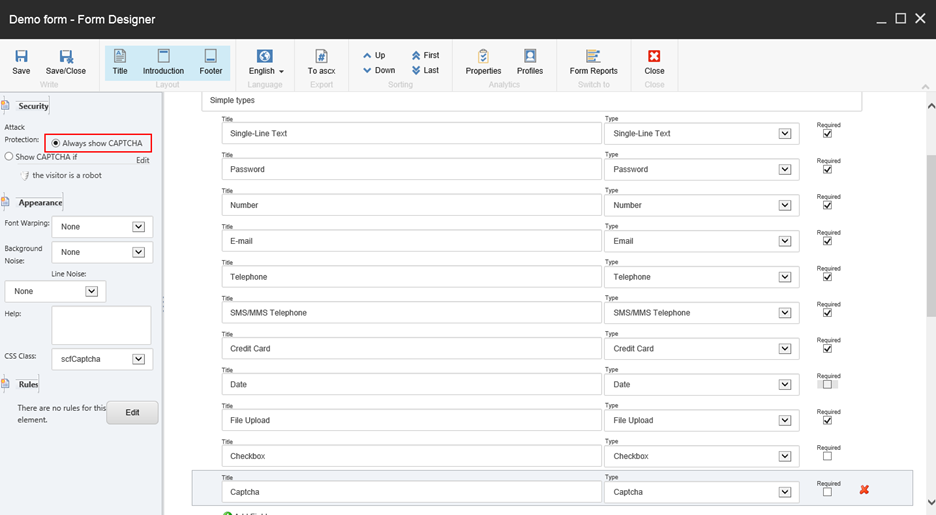Delete the Captcha field with red X
This screenshot has height=515, width=936.
click(864, 490)
